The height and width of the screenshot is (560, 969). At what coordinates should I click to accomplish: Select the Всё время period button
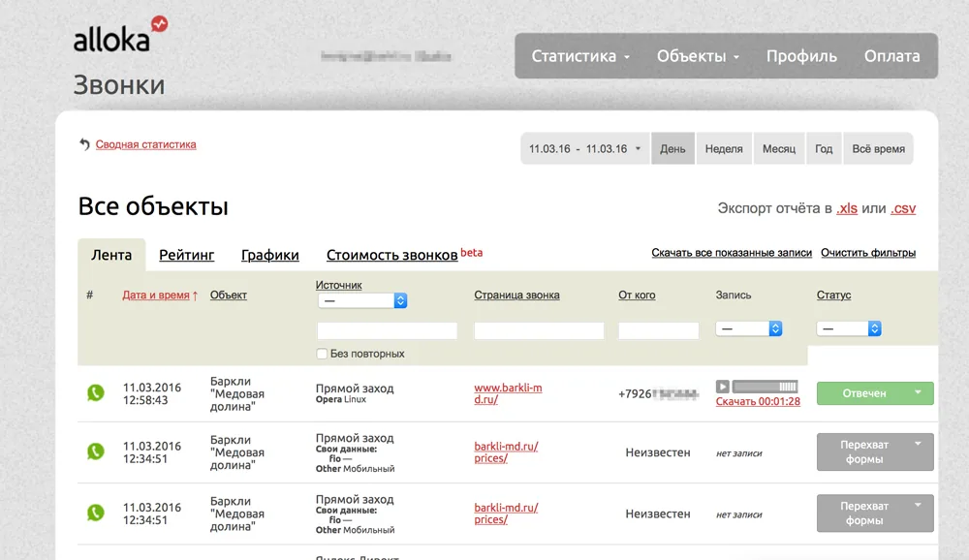click(878, 148)
